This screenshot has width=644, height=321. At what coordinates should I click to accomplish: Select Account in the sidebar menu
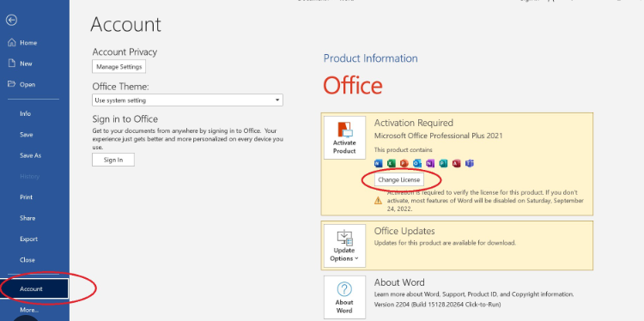pos(34,289)
